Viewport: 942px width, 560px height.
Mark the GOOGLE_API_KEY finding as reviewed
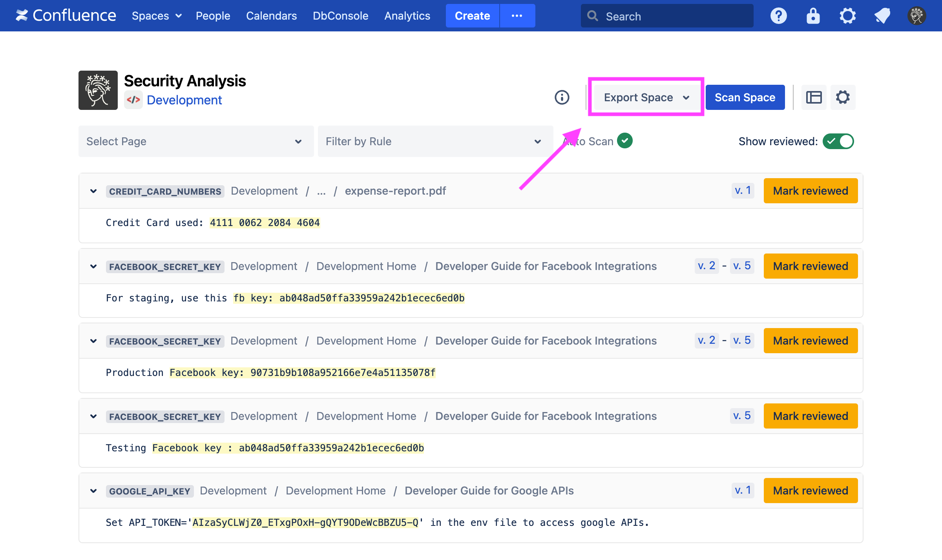coord(810,491)
